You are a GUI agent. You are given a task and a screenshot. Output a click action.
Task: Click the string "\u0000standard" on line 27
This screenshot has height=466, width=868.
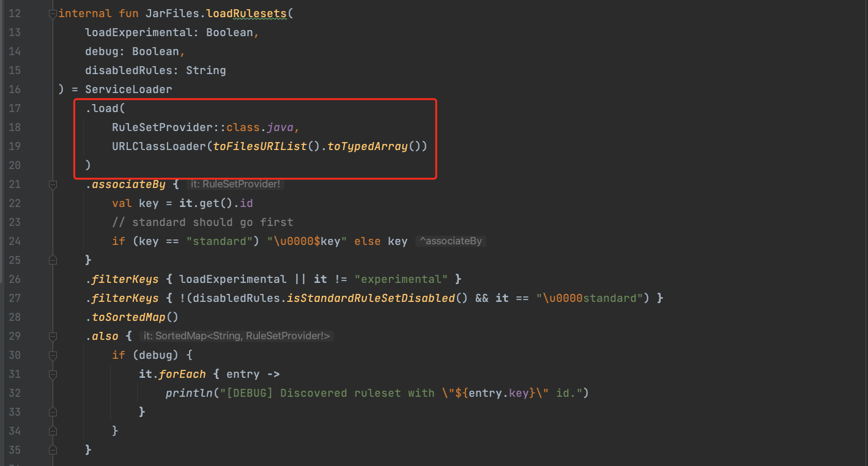pyautogui.click(x=590, y=298)
